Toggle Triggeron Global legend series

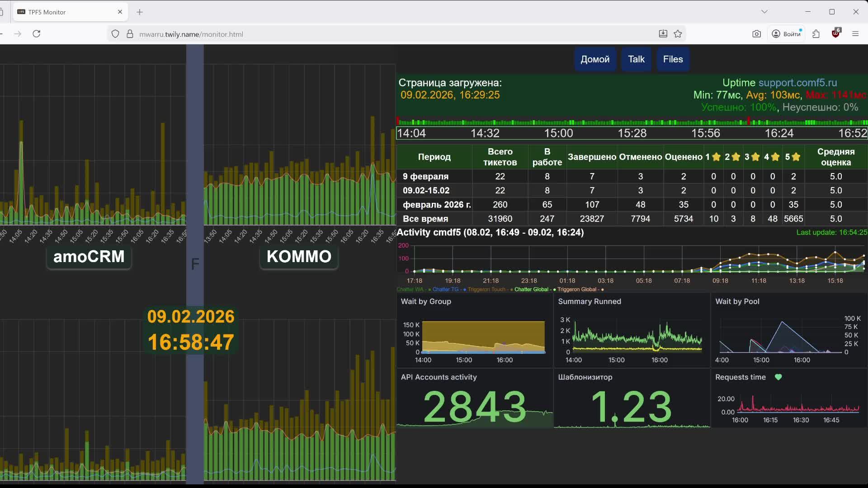[x=577, y=290]
